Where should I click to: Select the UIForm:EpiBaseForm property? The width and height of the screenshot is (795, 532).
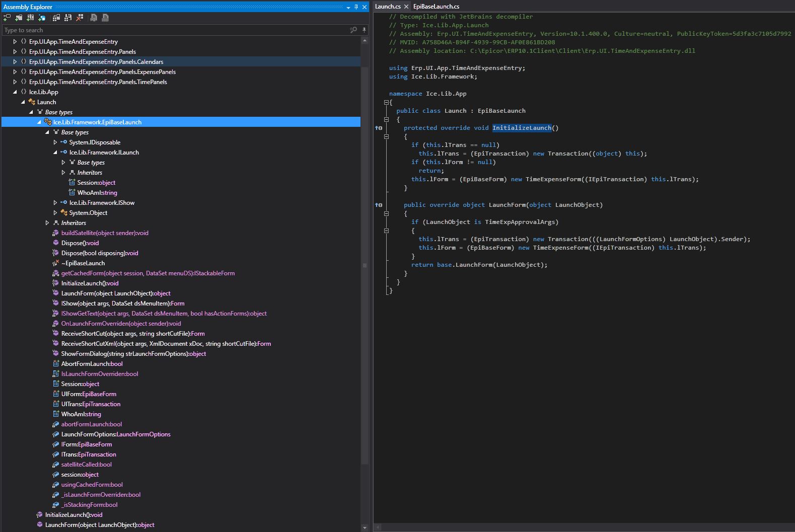89,394
